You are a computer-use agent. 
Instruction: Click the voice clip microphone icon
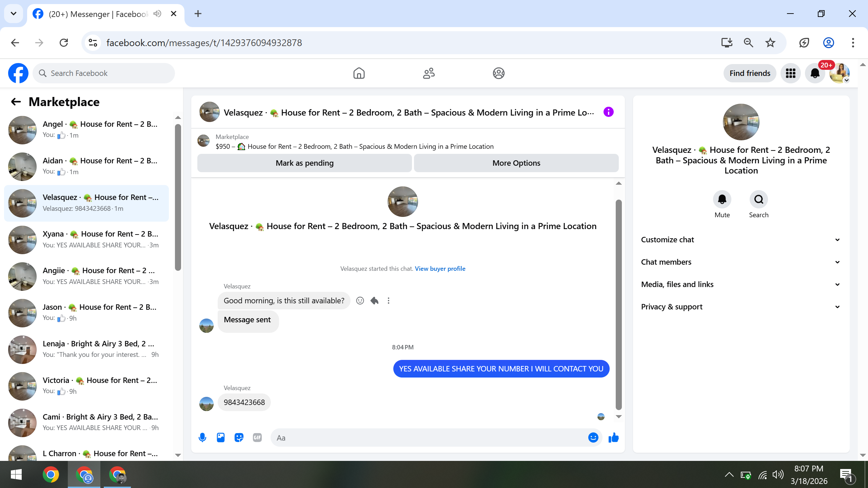click(202, 438)
